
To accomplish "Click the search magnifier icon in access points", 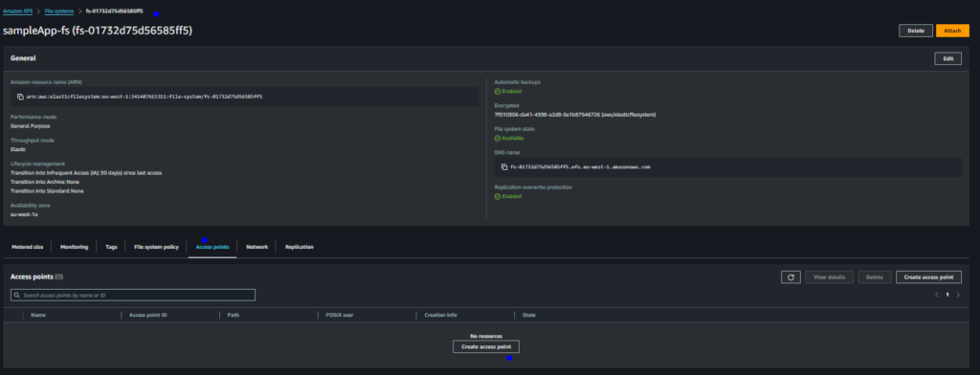I will coord(17,295).
